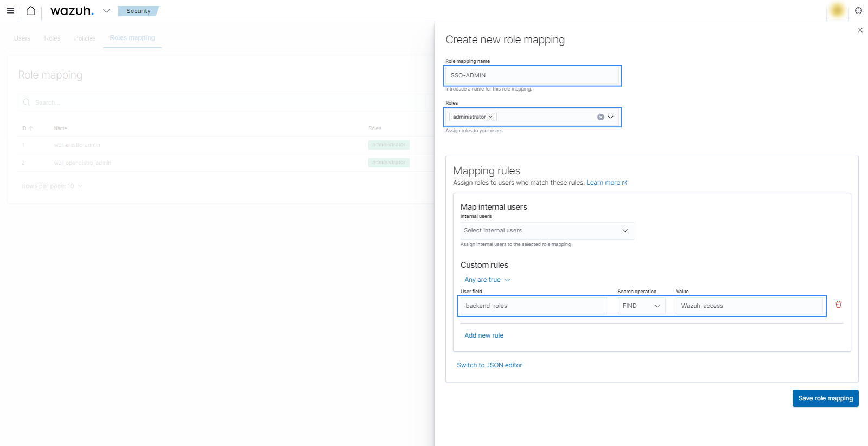The width and height of the screenshot is (868, 446).
Task: Edit the Wazuh_access value field
Action: (750, 306)
